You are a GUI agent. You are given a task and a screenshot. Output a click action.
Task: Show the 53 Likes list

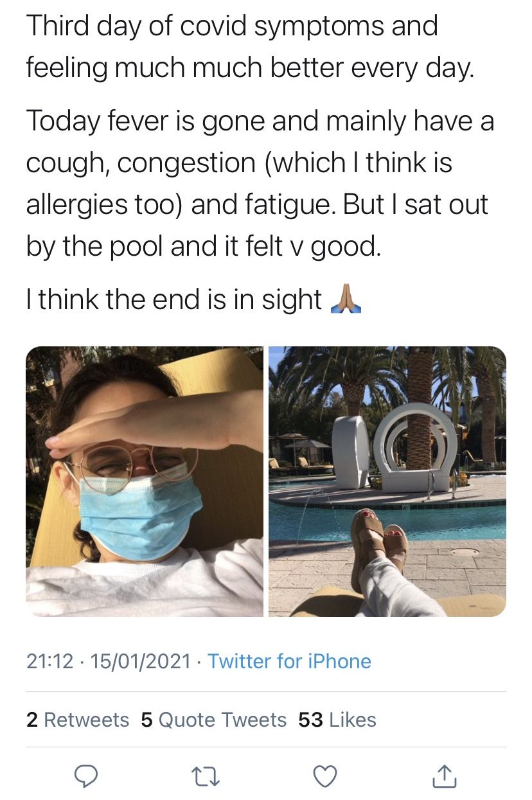tap(337, 720)
